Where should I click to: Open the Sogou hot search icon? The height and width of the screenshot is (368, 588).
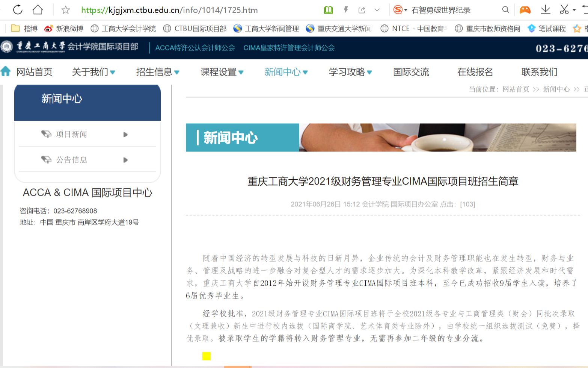pos(398,9)
